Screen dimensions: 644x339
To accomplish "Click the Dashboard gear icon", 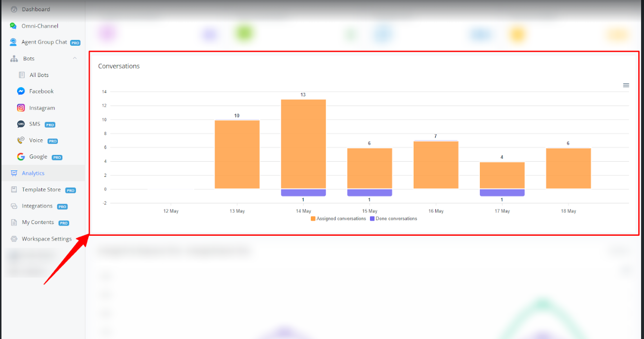I will 14,9.
